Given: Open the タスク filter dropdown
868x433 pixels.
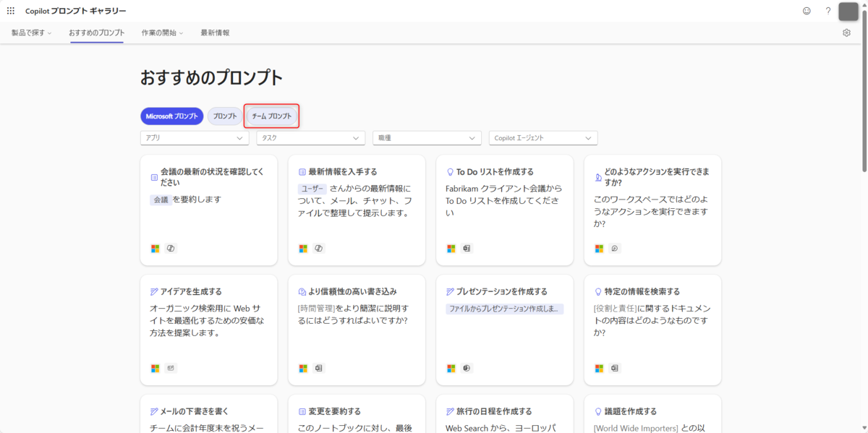Looking at the screenshot, I should 311,137.
